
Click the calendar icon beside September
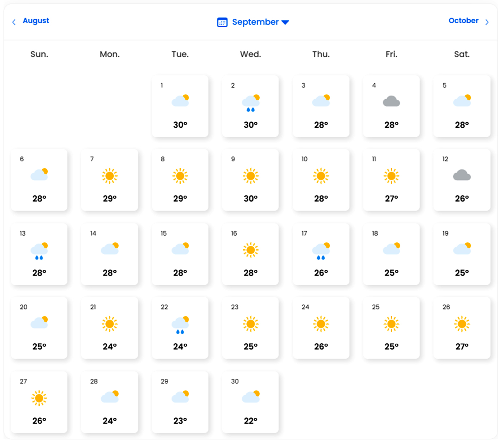222,22
